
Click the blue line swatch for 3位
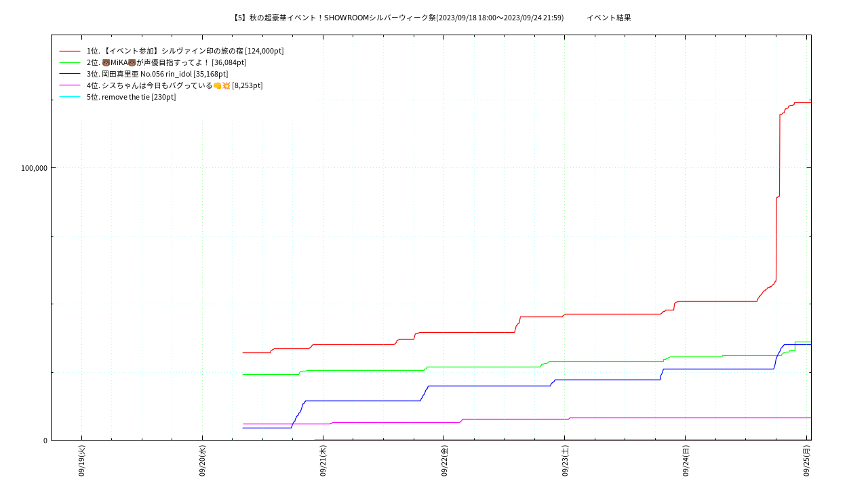pyautogui.click(x=70, y=74)
